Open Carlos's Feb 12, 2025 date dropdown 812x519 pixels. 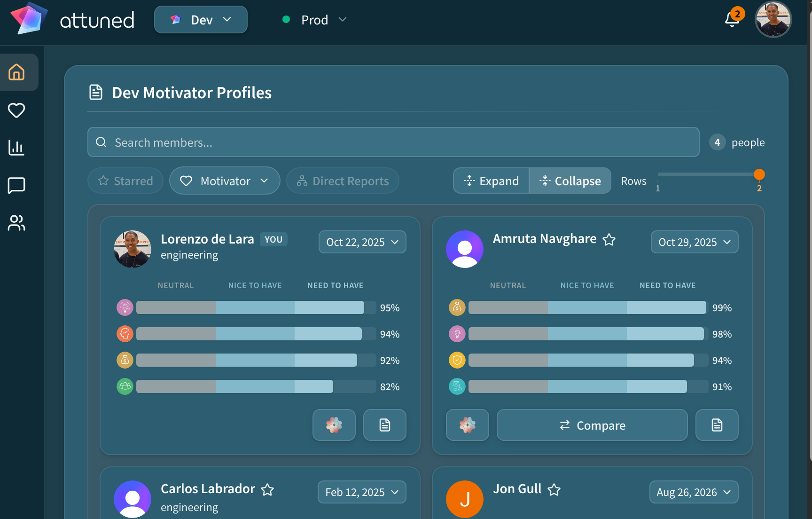[x=362, y=492]
